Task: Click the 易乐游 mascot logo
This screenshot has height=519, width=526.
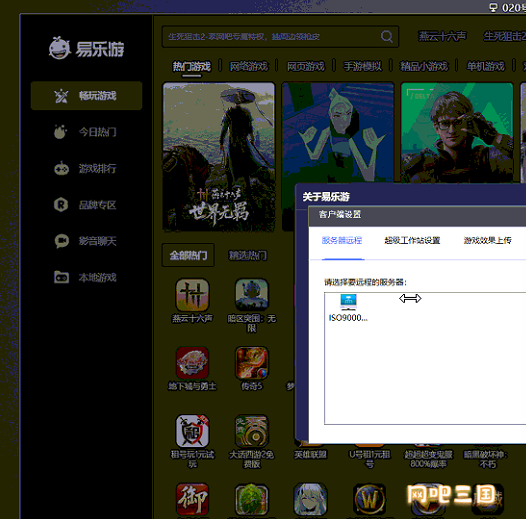Action: click(60, 48)
